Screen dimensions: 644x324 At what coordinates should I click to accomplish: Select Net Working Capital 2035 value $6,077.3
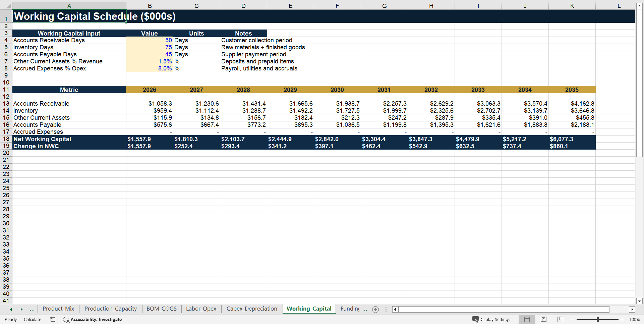[572, 139]
